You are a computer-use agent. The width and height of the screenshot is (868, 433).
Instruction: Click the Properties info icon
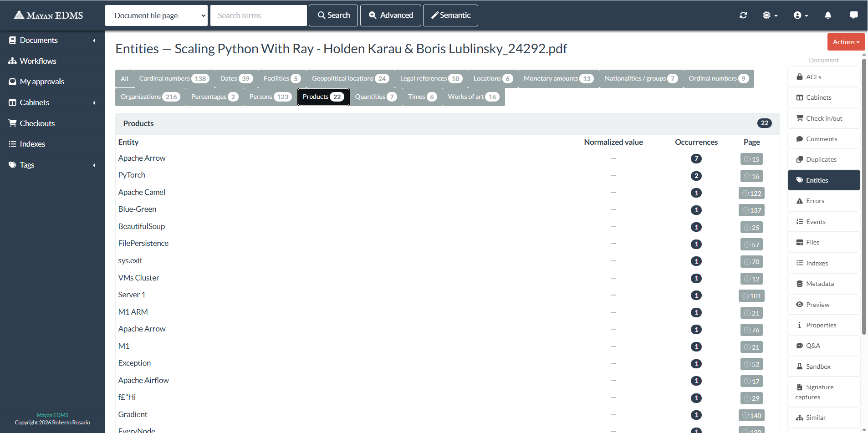[799, 325]
